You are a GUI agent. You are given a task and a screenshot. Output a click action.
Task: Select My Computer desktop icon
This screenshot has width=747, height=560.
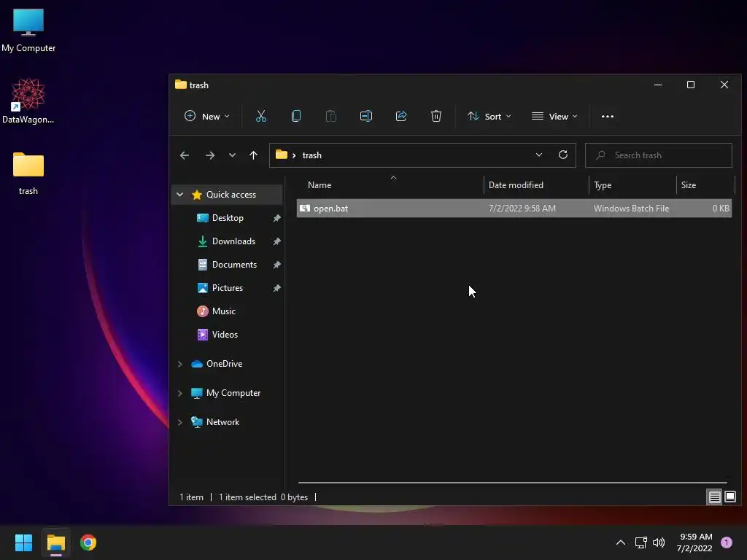point(28,31)
